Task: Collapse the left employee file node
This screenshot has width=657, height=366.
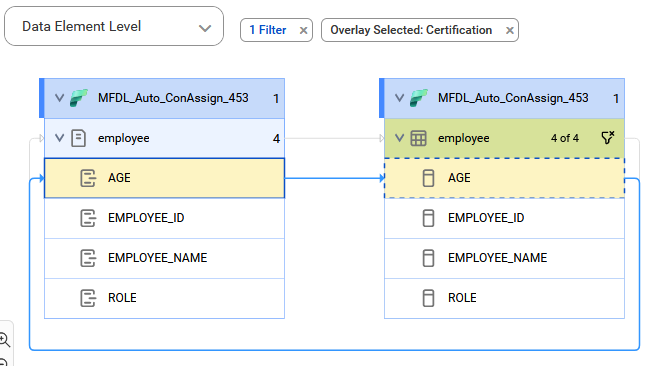Action: point(59,138)
